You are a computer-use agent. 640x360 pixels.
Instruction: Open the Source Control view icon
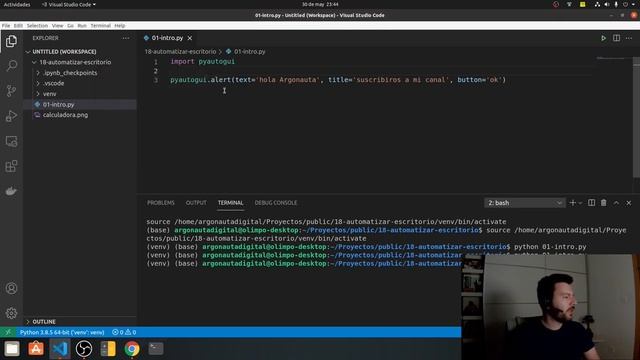11,91
